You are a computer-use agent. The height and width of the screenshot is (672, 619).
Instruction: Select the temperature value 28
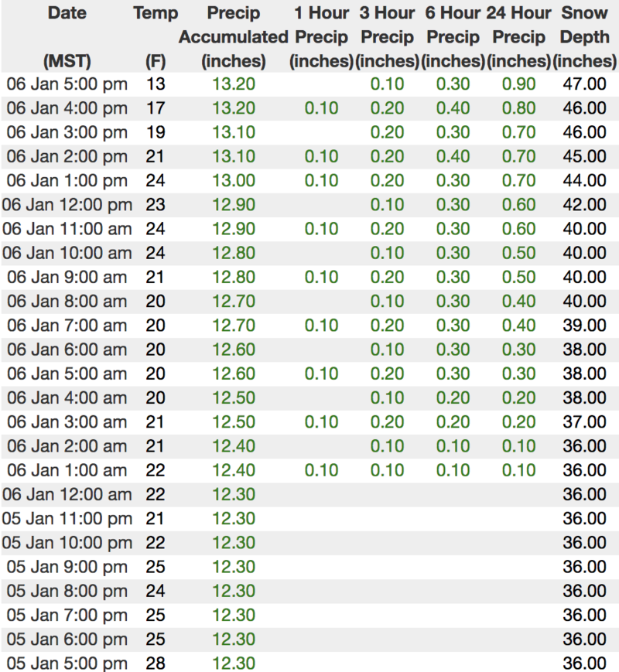point(156,663)
